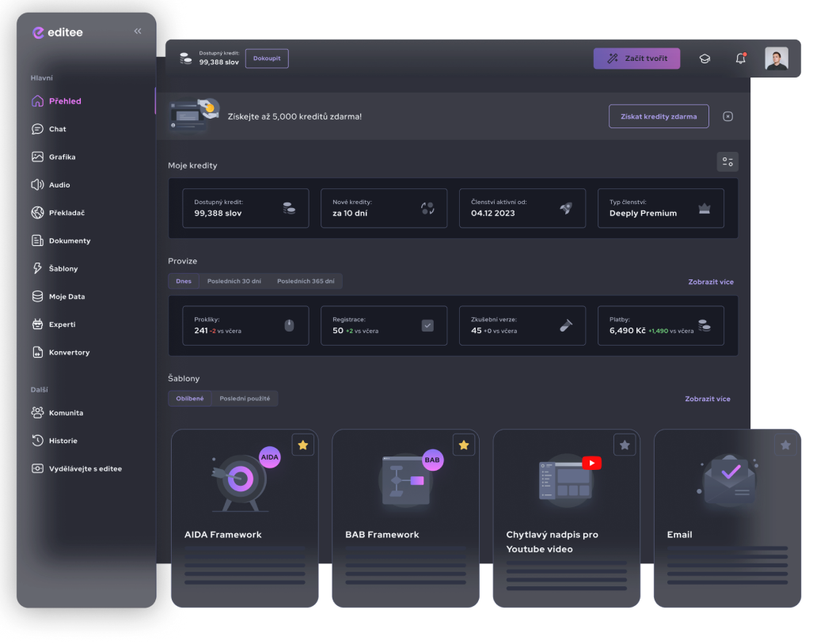Open Zobrazit více link in Provize
Image resolution: width=828 pixels, height=644 pixels.
click(x=710, y=282)
